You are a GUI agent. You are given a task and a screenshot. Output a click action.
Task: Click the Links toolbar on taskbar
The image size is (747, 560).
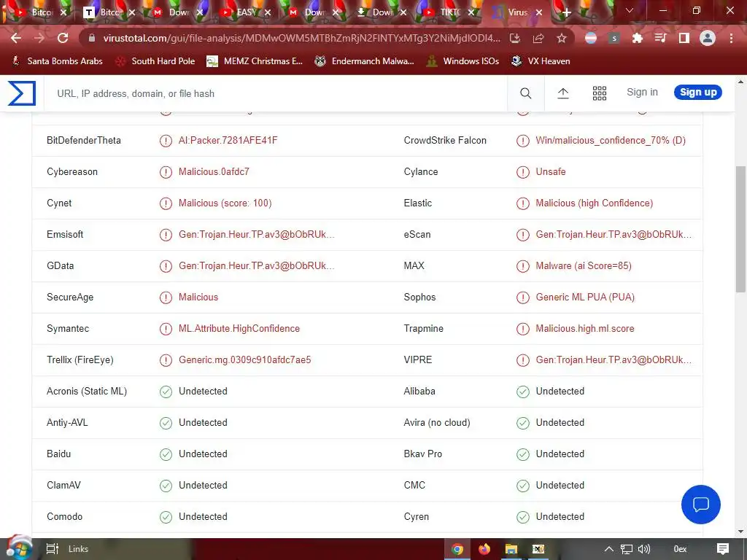click(x=78, y=549)
